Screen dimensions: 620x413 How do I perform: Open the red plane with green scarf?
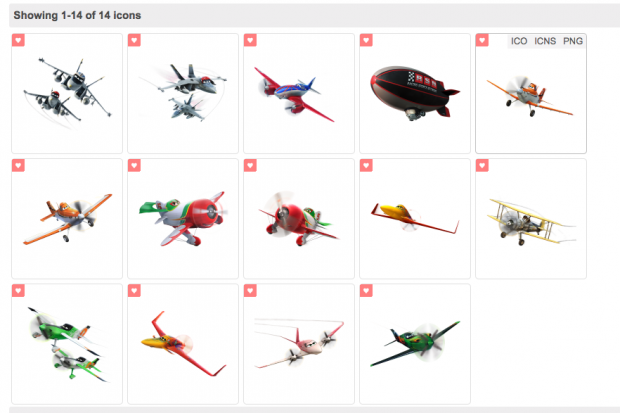(x=183, y=219)
